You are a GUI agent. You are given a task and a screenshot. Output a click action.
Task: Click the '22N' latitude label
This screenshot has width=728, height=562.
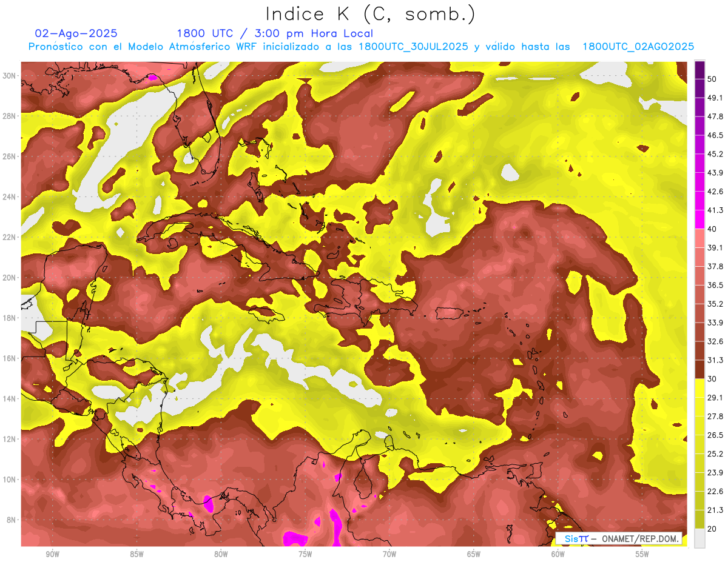(x=10, y=237)
